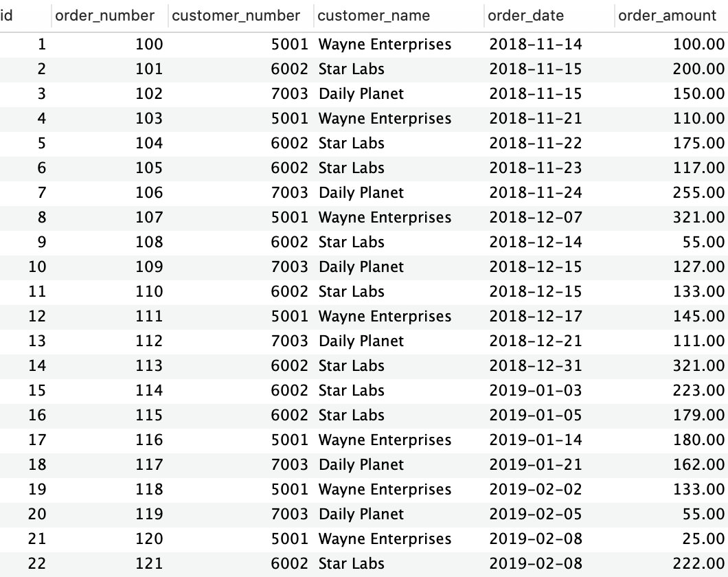This screenshot has width=728, height=577.
Task: Select order number cell 121
Action: 149,563
